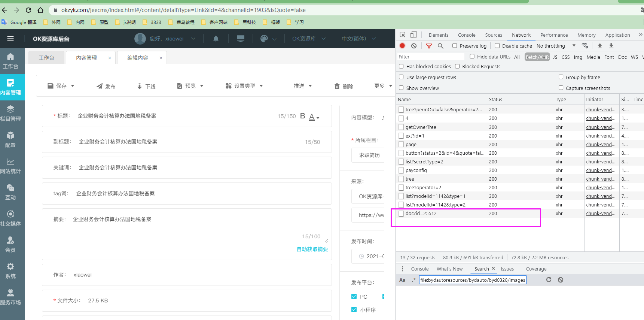Click the 自动获取摘要 link

click(x=312, y=249)
